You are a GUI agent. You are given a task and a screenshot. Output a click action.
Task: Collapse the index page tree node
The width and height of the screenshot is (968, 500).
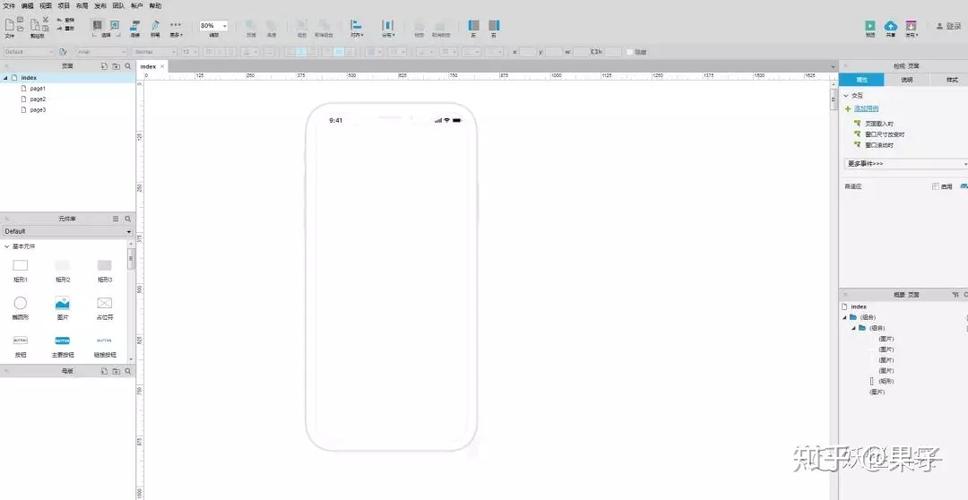[6, 78]
